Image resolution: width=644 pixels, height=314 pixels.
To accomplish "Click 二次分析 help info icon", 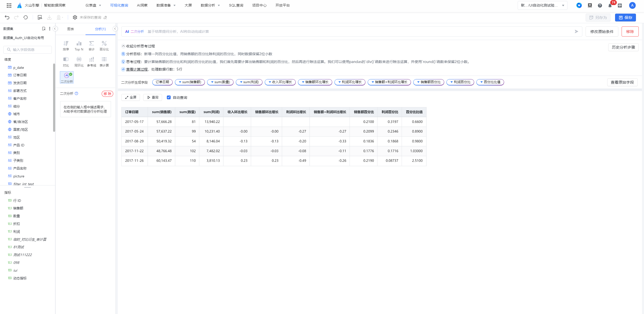I will (x=77, y=93).
